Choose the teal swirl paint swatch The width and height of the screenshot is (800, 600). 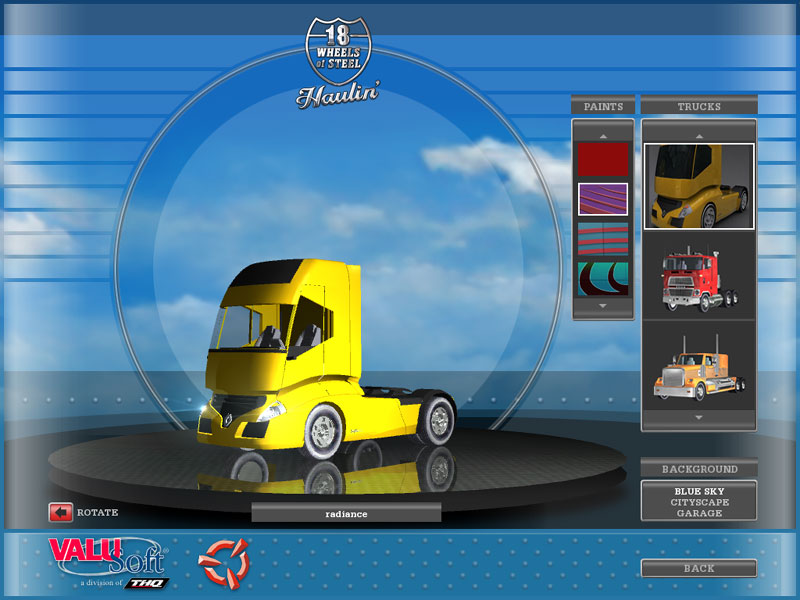pyautogui.click(x=603, y=279)
